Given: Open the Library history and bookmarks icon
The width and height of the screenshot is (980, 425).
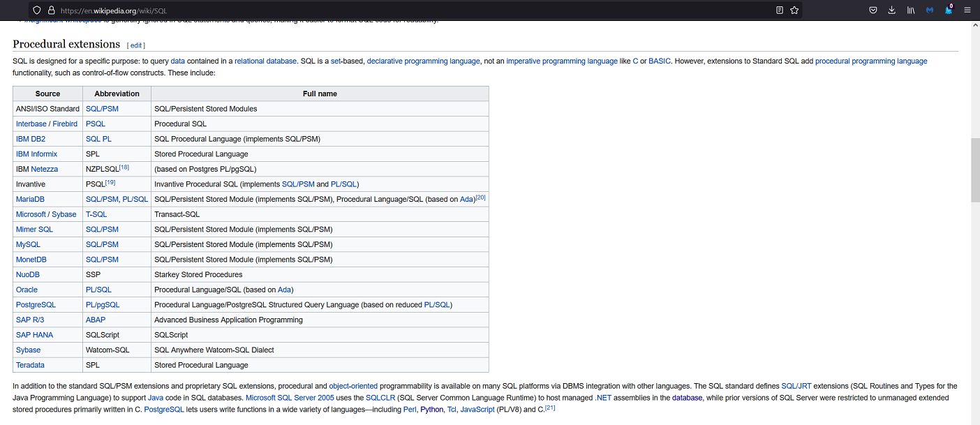Looking at the screenshot, I should coord(911,10).
